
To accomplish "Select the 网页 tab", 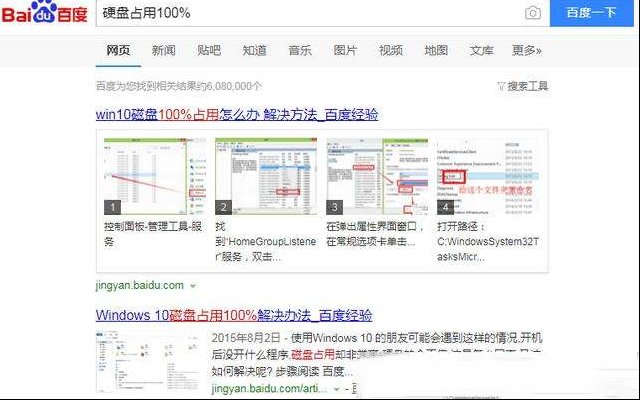I will 118,50.
